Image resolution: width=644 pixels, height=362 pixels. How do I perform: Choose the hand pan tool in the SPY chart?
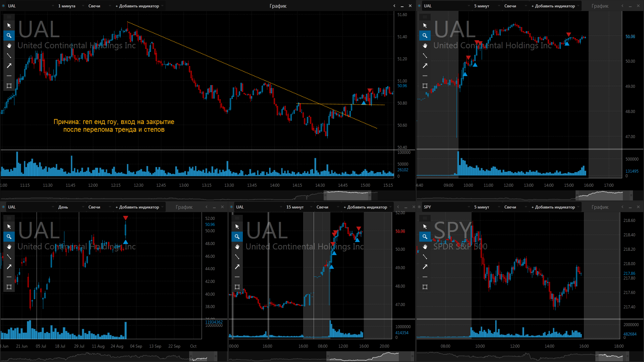[x=425, y=247]
